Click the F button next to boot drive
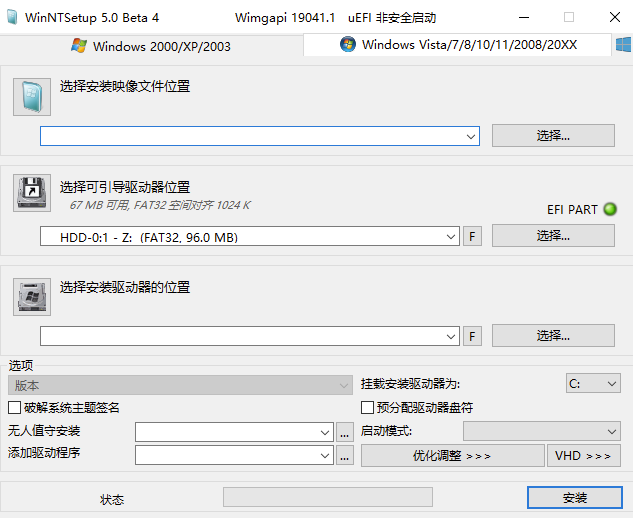The image size is (639, 518). pos(472,236)
